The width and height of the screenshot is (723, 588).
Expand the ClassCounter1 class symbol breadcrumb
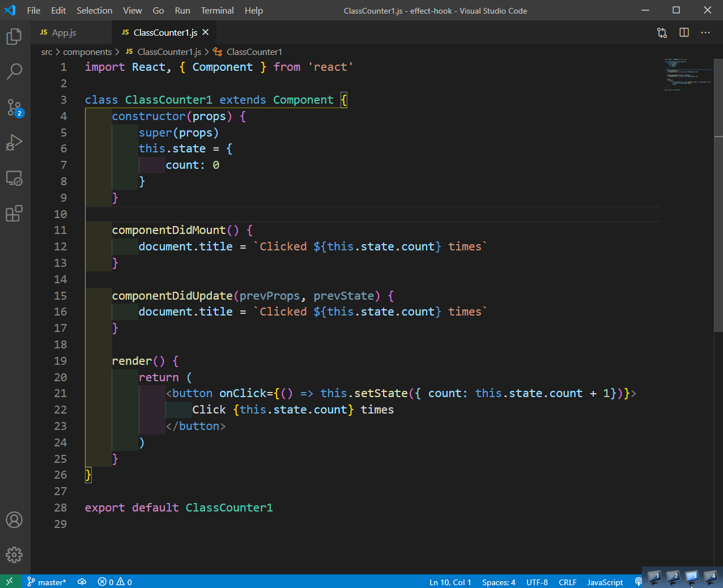click(248, 52)
